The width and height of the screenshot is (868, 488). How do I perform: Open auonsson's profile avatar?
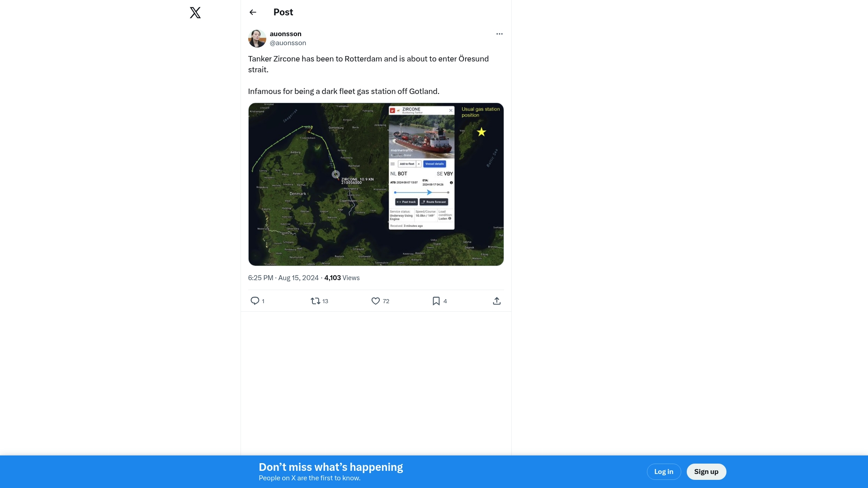coord(257,38)
